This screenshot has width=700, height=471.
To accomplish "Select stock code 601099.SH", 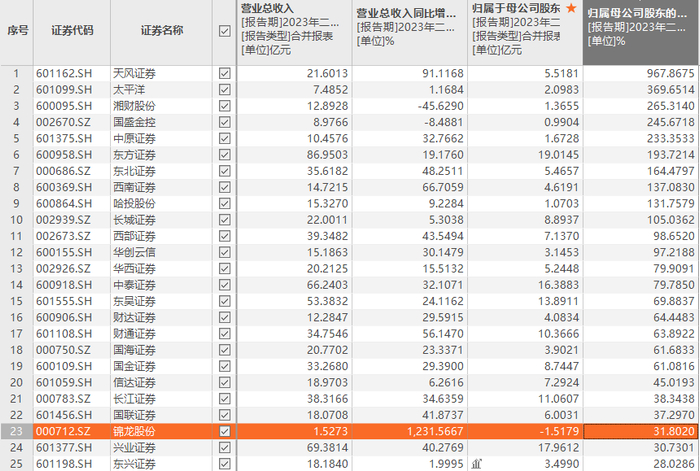I will click(64, 90).
